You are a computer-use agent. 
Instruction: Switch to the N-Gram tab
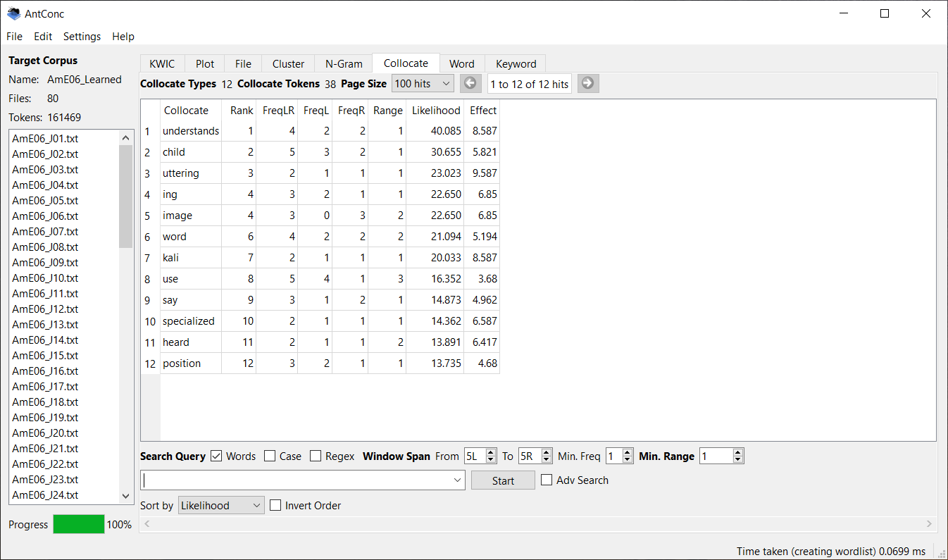[x=344, y=63]
